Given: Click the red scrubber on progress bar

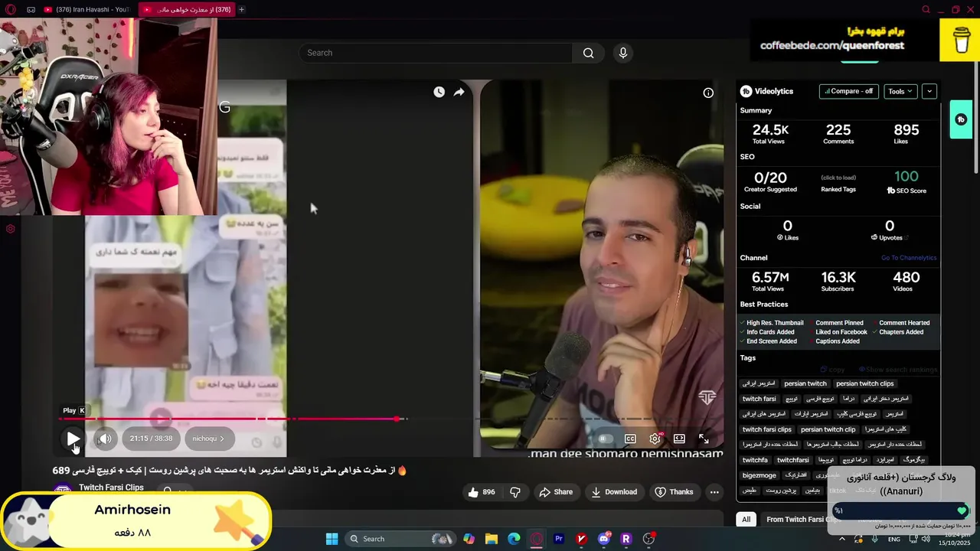Looking at the screenshot, I should [397, 419].
